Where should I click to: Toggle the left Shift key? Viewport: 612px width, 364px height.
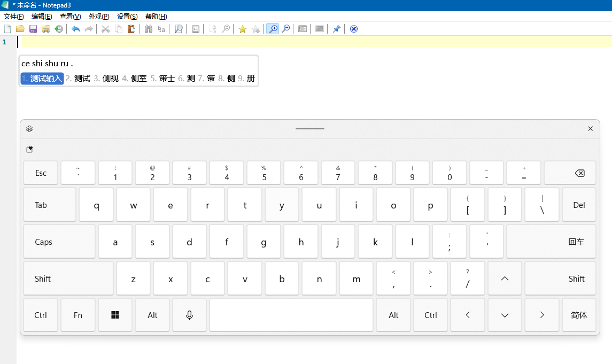click(x=68, y=278)
